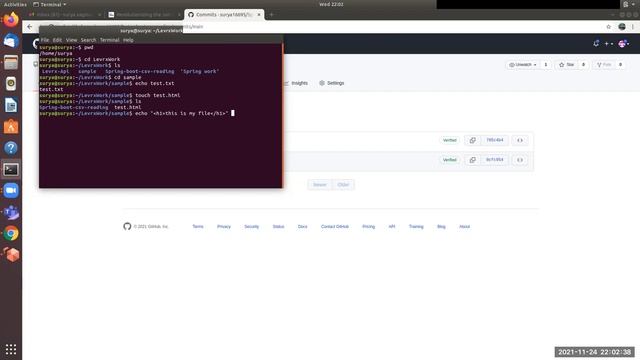
Task: Launch Thunderbird mail from the dock
Action: pos(11,41)
